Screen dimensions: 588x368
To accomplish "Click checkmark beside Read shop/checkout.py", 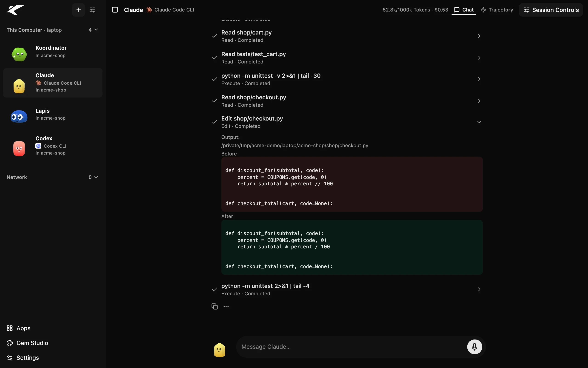I will [x=215, y=101].
